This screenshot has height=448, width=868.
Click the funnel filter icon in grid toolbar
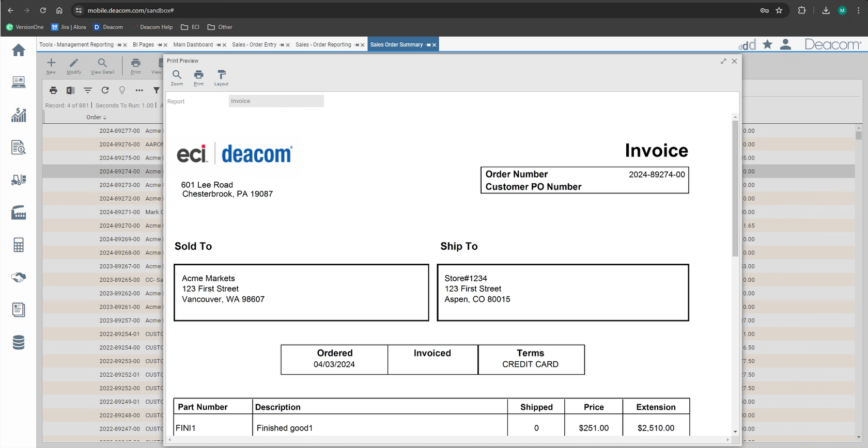(156, 90)
